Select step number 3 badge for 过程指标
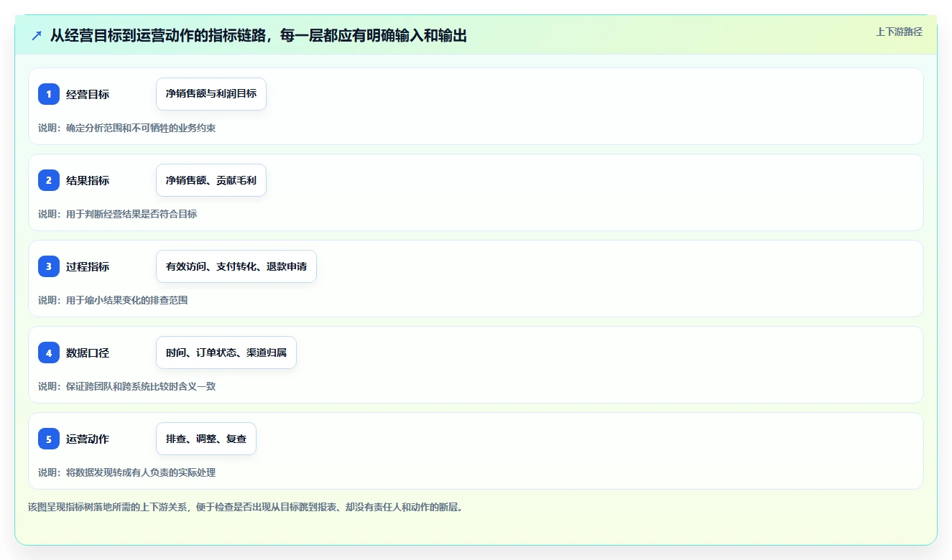 [x=49, y=266]
